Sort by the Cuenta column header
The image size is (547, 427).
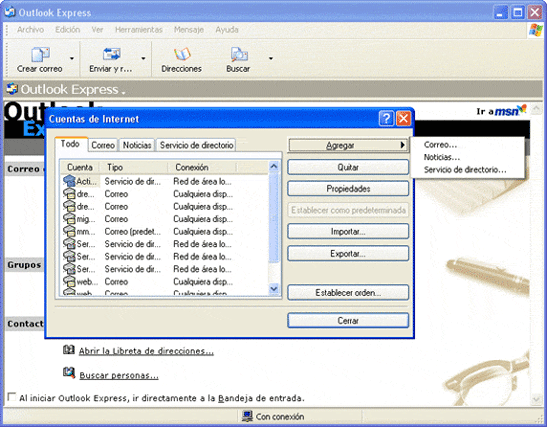[x=80, y=167]
